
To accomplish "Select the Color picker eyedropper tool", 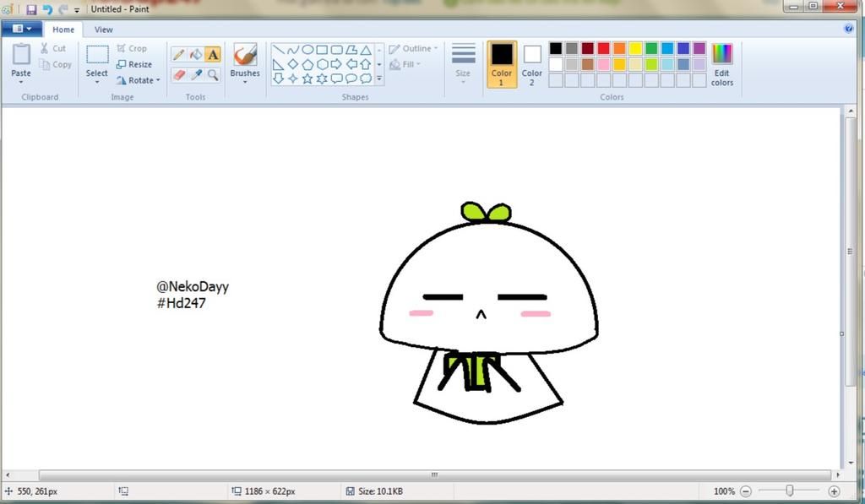I will [195, 74].
